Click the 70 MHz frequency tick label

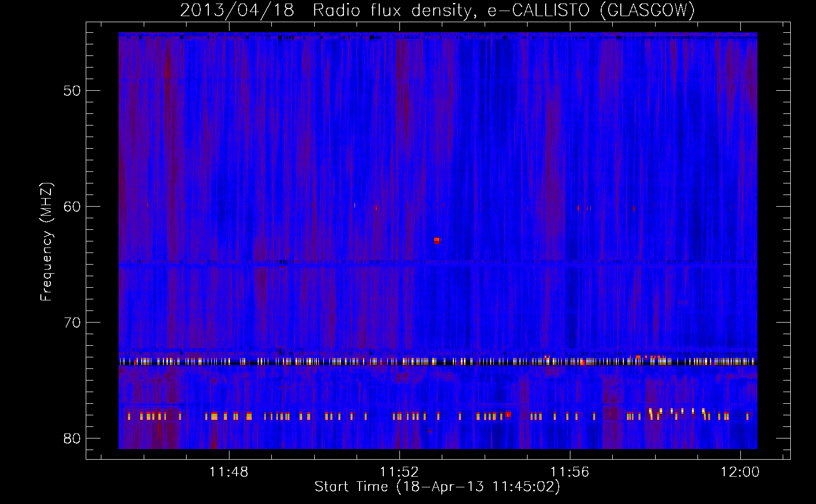72,323
